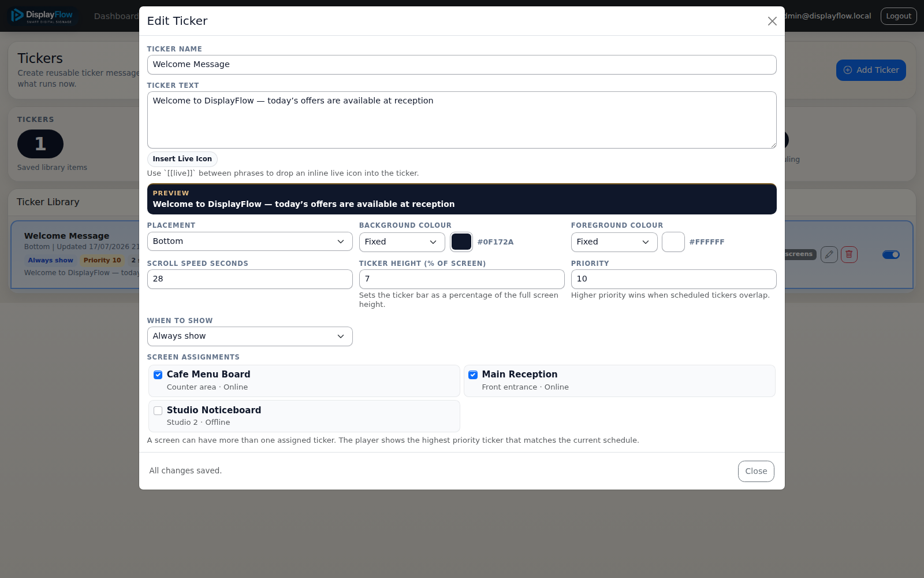Viewport: 924px width, 578px height.
Task: Click the Ticker Text textarea
Action: [x=461, y=120]
